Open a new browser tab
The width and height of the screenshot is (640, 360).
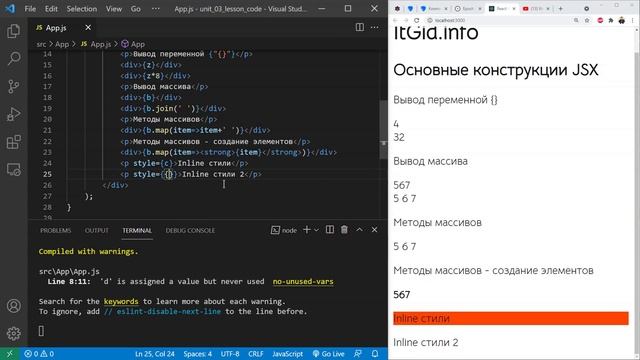tap(560, 8)
